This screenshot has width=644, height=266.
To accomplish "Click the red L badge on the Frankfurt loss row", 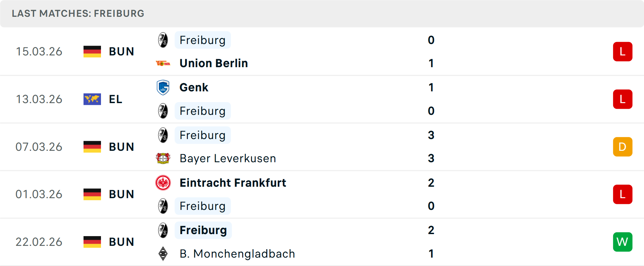I will 623,194.
